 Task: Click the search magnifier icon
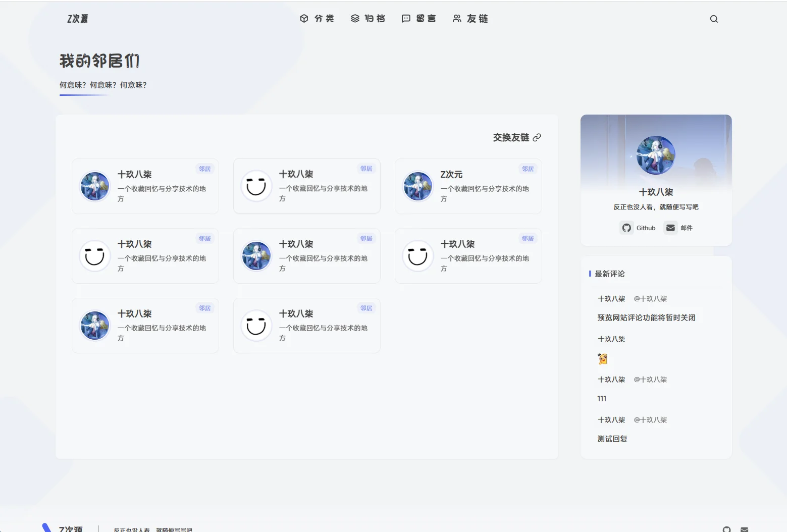point(714,19)
